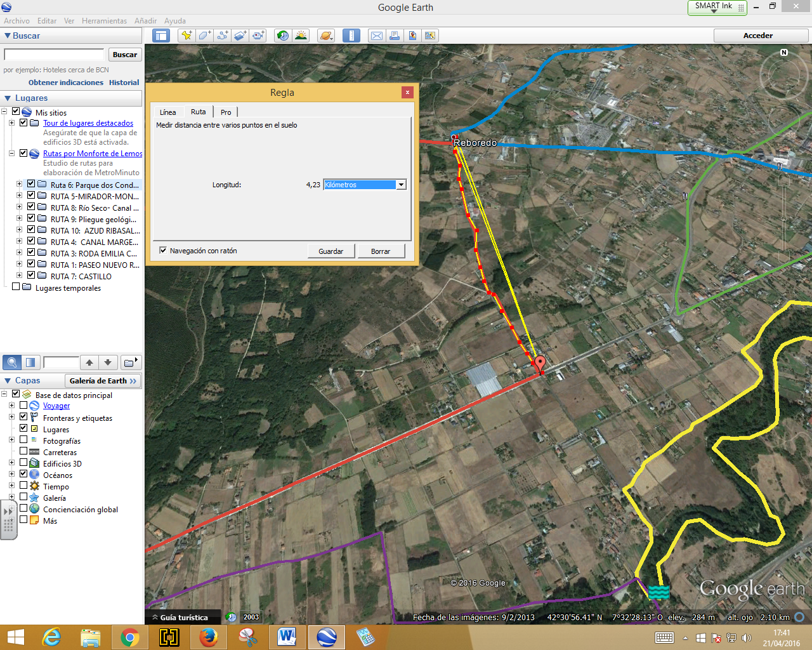The width and height of the screenshot is (812, 650).
Task: Click the Guardar button in Regla dialog
Action: 331,251
